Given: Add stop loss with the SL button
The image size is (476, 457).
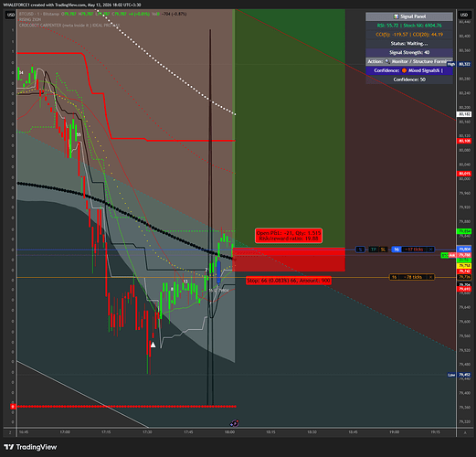Looking at the screenshot, I should pos(383,250).
